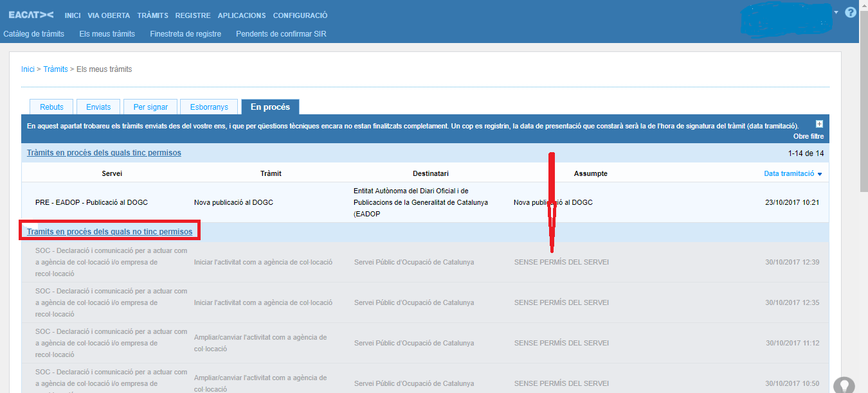868x393 pixels.
Task: Open the VIA OBERTA menu
Action: (109, 15)
